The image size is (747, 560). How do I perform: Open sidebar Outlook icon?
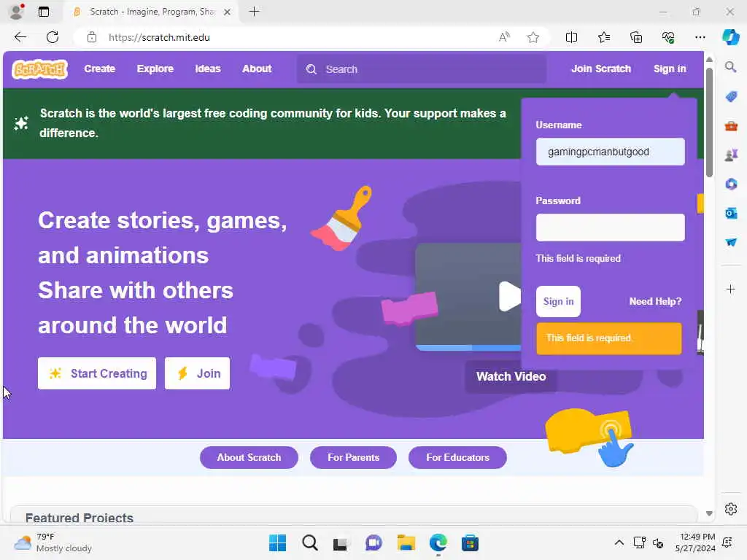(x=731, y=213)
